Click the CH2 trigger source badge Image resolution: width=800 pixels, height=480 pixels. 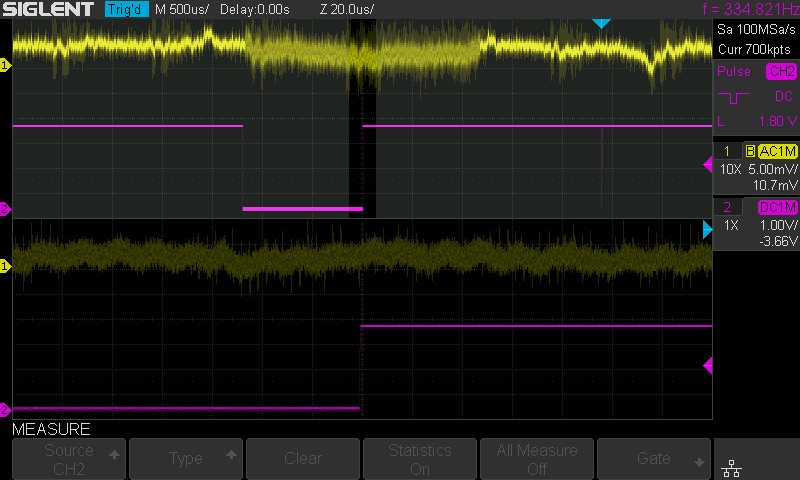[x=781, y=71]
